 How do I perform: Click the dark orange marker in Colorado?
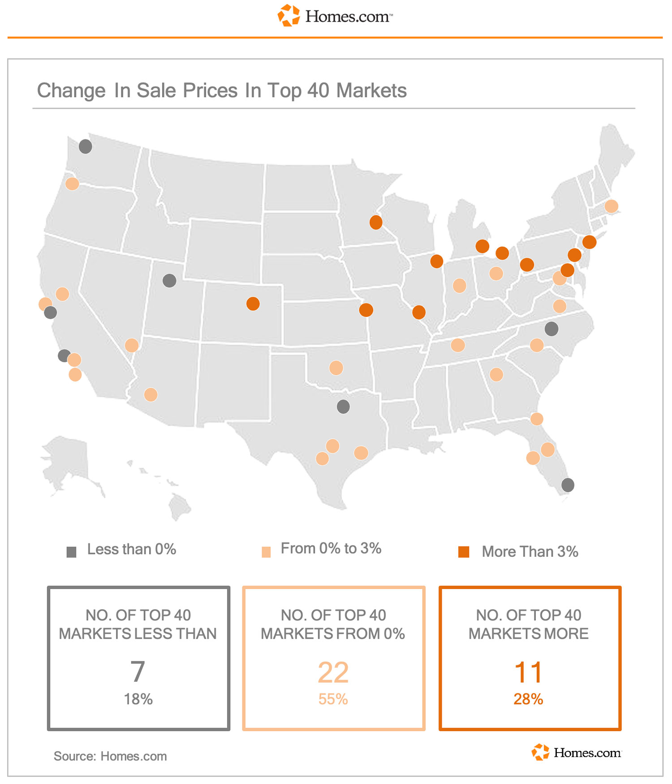(x=253, y=303)
